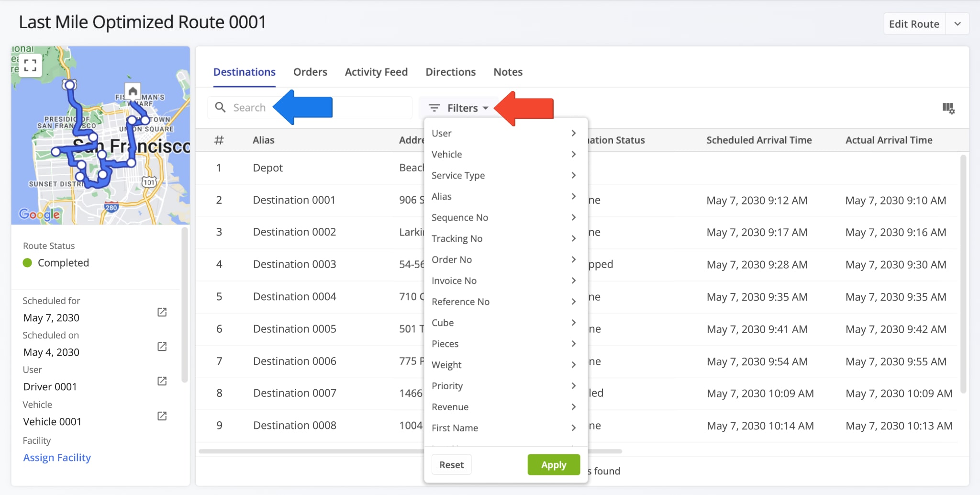
Task: Click the filter funnel icon
Action: point(434,108)
